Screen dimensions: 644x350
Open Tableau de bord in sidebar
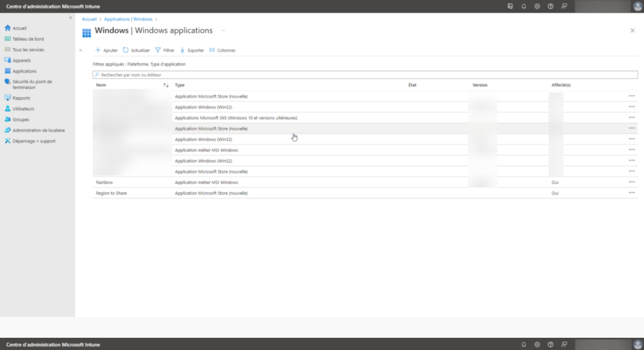(24, 39)
